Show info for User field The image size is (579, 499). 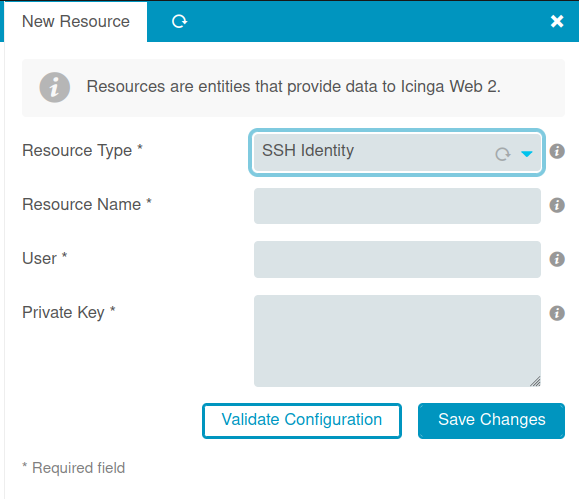[x=557, y=259]
